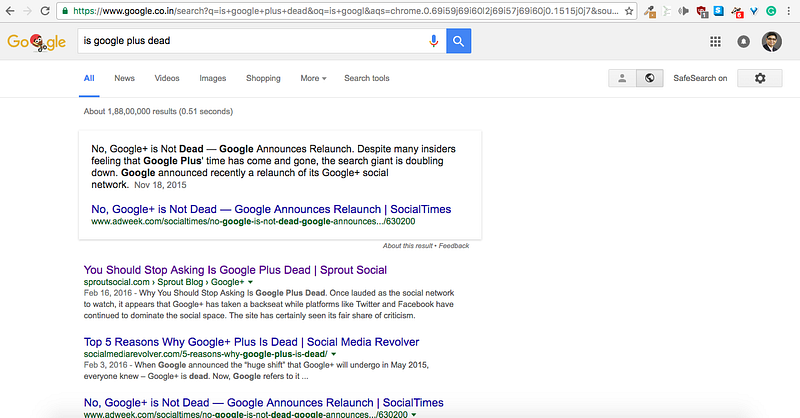Screen dimensions: 800x418
Task: Click the blue magnifier search button
Action: [x=459, y=41]
